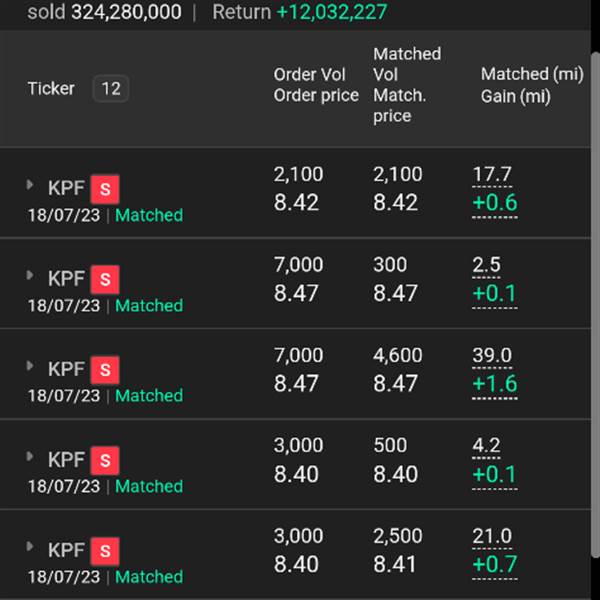600x600 pixels.
Task: Expand the KPF order matched at 8.41
Action: pyautogui.click(x=29, y=547)
